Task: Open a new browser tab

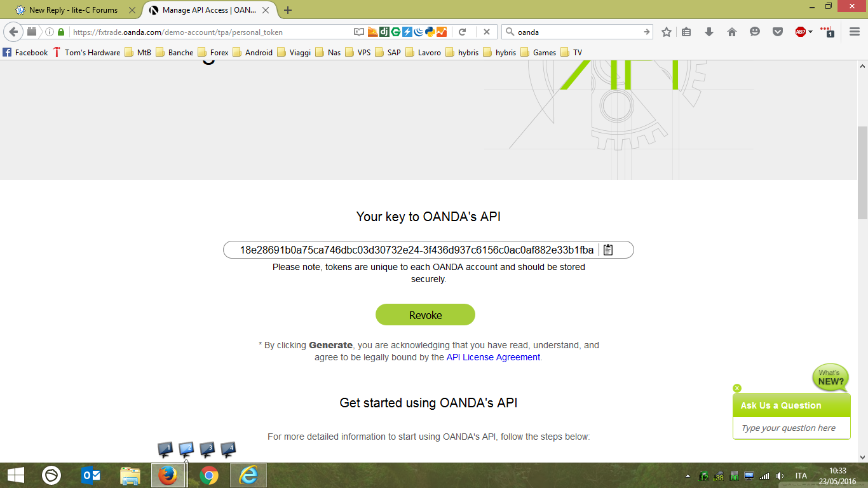Action: pos(288,10)
